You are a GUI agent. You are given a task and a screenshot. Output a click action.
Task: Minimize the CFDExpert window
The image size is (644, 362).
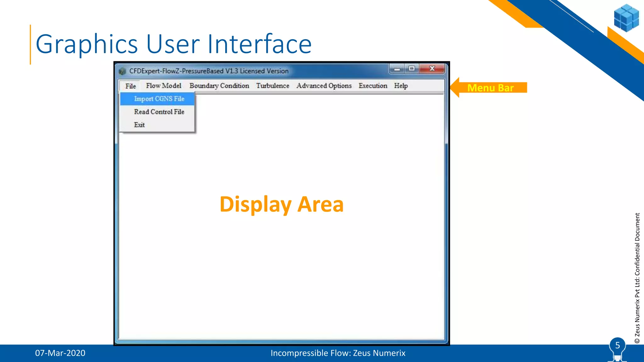click(397, 69)
